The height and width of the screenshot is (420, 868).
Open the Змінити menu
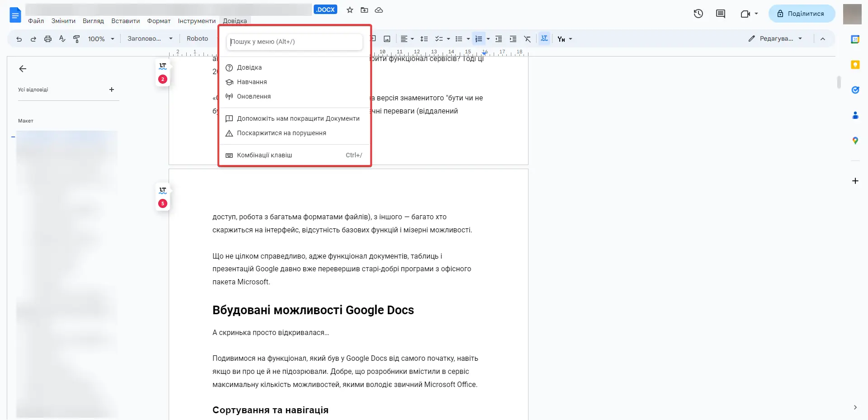coord(63,21)
